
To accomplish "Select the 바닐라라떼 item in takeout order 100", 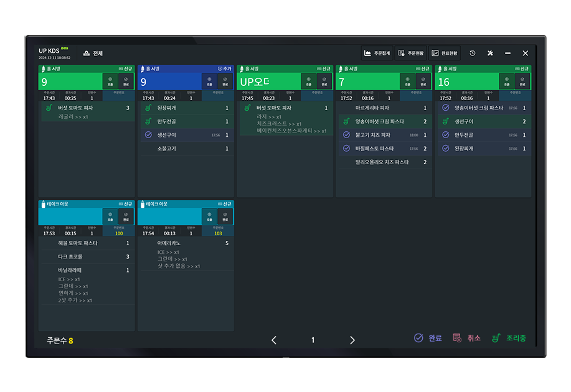I will click(x=70, y=271).
